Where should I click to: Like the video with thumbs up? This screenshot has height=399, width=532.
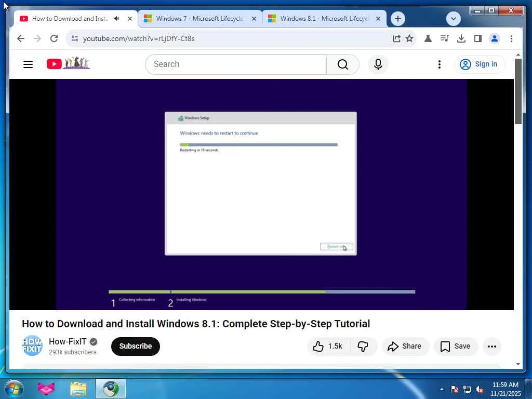coord(327,346)
